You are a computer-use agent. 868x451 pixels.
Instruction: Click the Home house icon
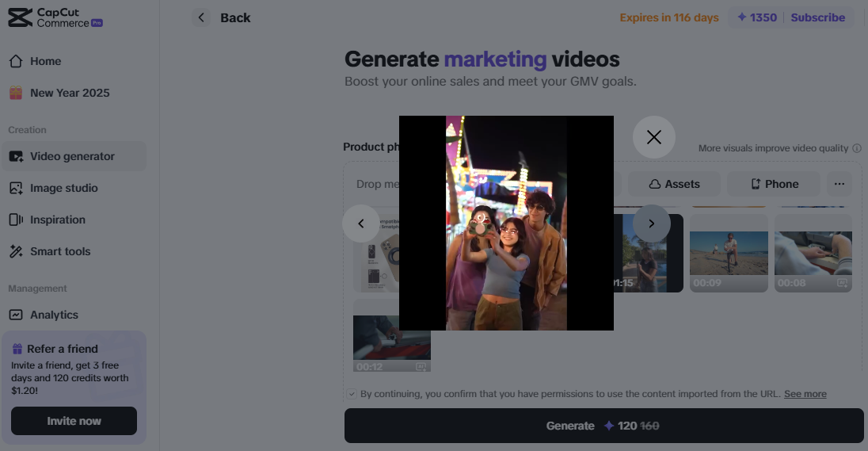tap(16, 61)
